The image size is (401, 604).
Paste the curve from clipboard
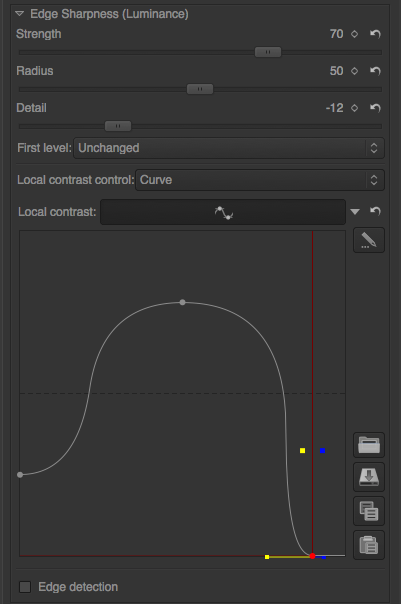tap(369, 545)
